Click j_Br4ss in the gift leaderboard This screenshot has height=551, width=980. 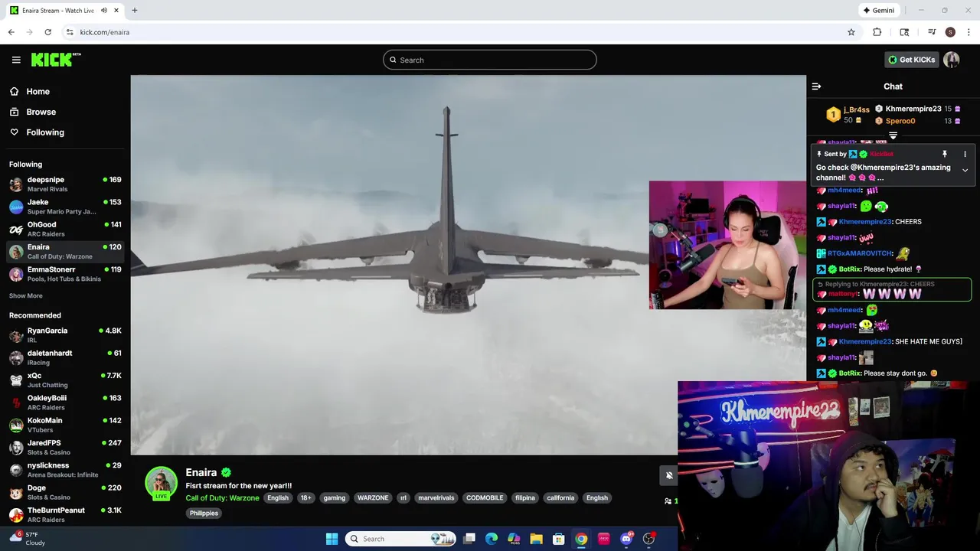pyautogui.click(x=857, y=109)
